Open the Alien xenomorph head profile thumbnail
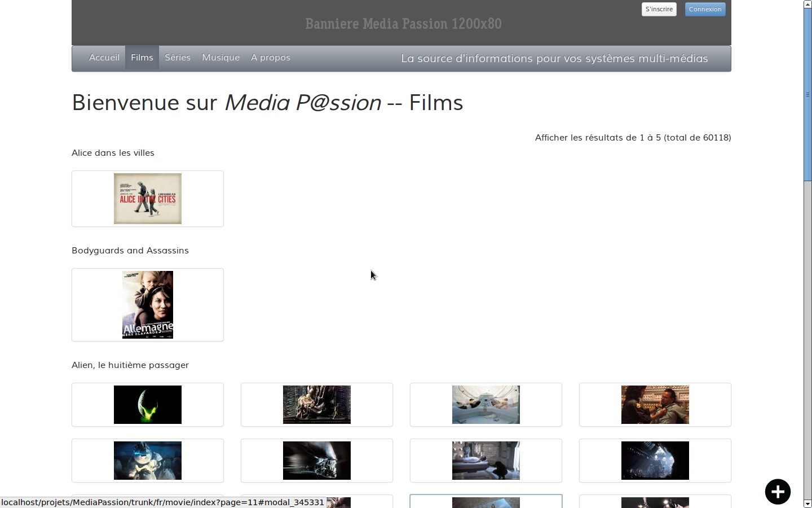Viewport: 812px width, 508px height. coord(317,461)
